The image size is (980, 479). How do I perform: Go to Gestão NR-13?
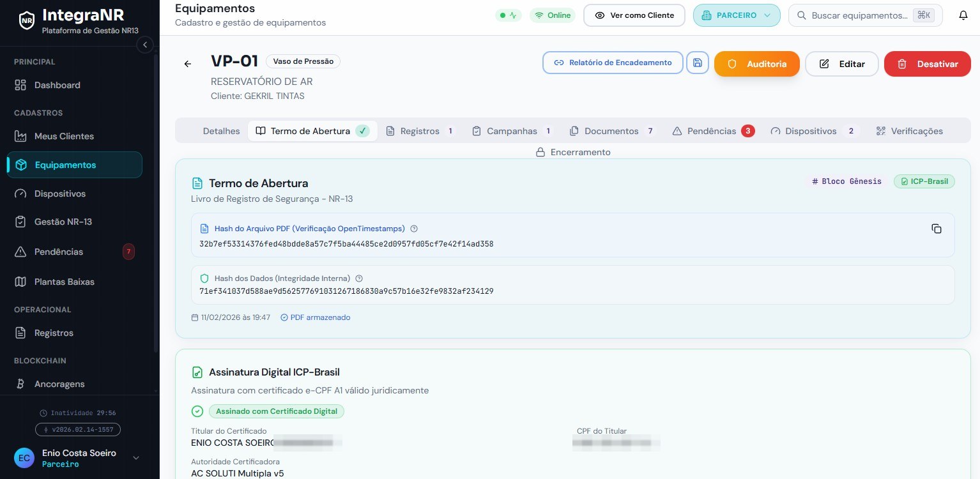click(75, 222)
